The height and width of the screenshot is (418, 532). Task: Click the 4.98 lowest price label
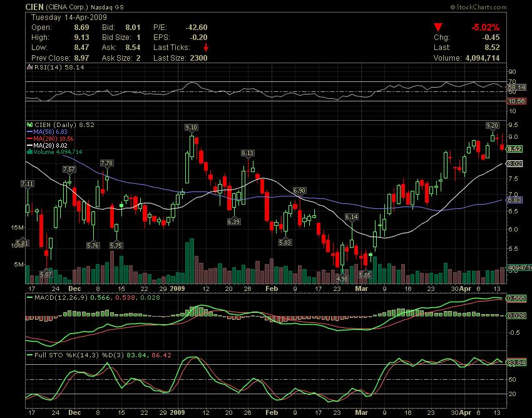point(342,279)
